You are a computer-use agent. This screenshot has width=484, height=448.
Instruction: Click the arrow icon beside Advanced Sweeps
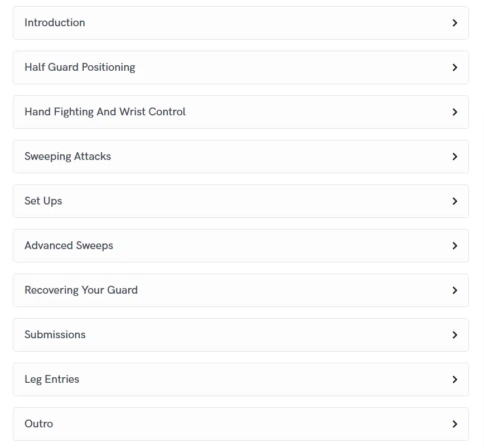(x=455, y=246)
